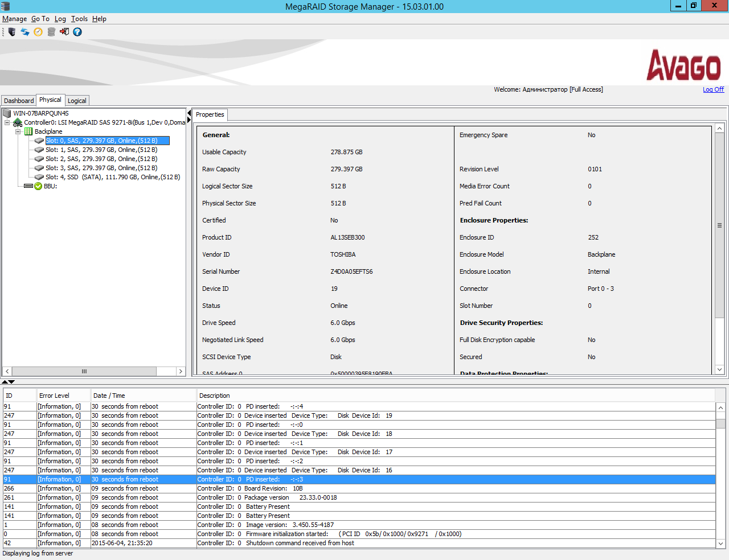The height and width of the screenshot is (560, 729).
Task: Collapse log pane with splitter up arrow
Action: [x=5, y=382]
